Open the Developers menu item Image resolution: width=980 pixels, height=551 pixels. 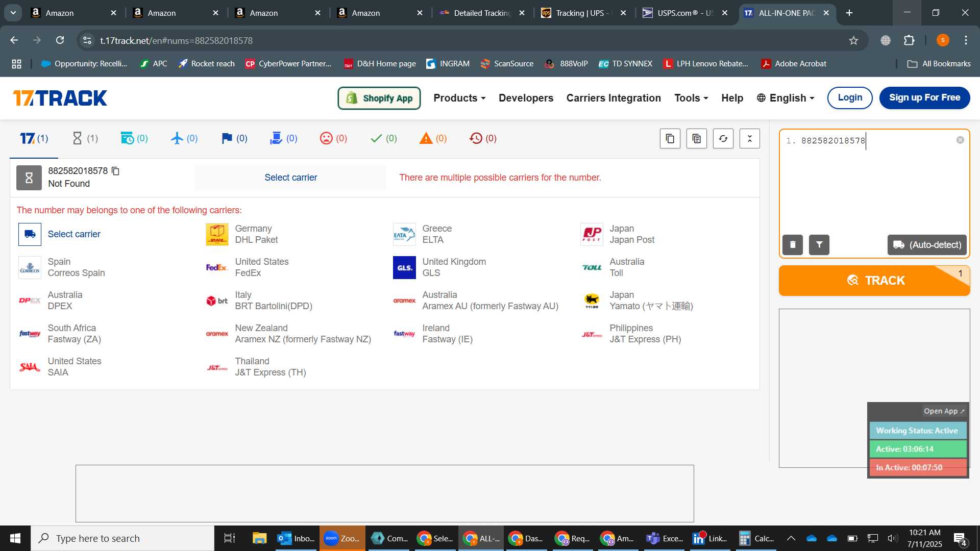526,98
